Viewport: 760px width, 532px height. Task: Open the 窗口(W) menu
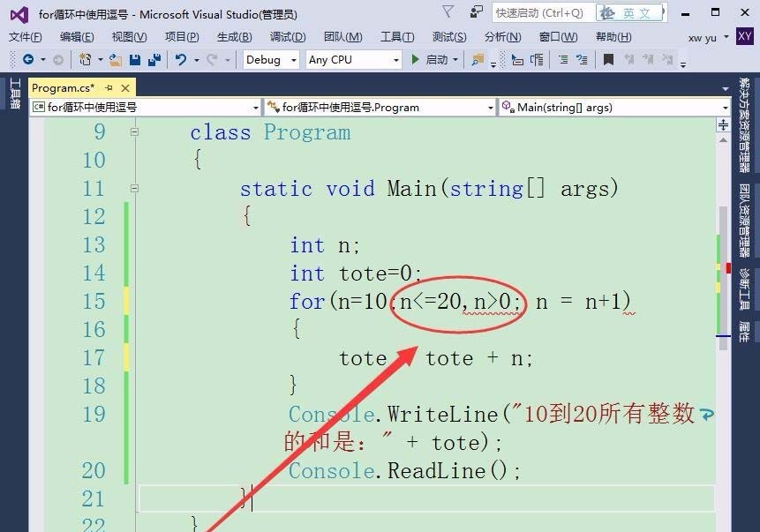558,37
